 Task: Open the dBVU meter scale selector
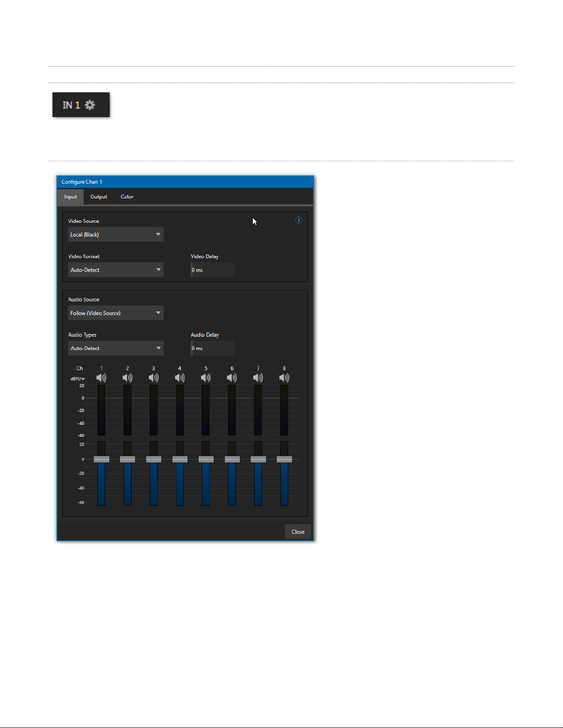click(x=78, y=379)
